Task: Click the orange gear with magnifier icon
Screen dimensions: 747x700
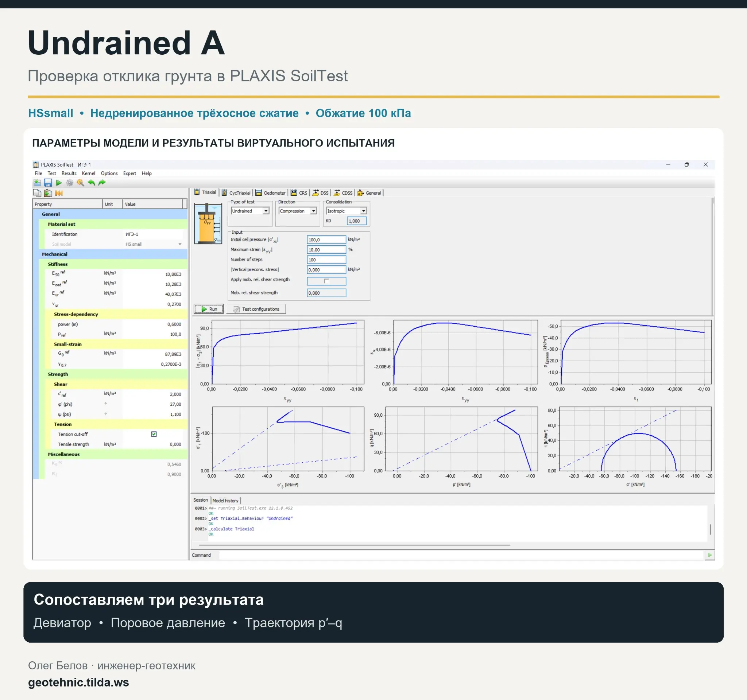Action: (80, 183)
